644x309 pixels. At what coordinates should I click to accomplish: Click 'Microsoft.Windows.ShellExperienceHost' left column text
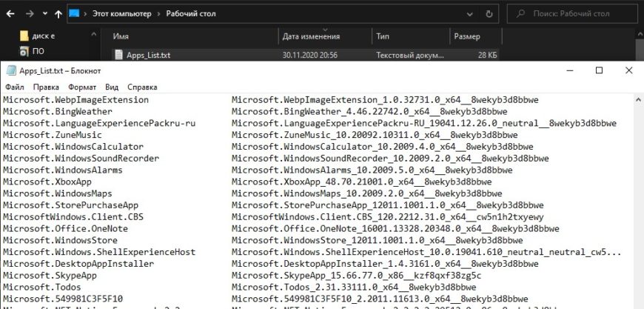click(99, 252)
